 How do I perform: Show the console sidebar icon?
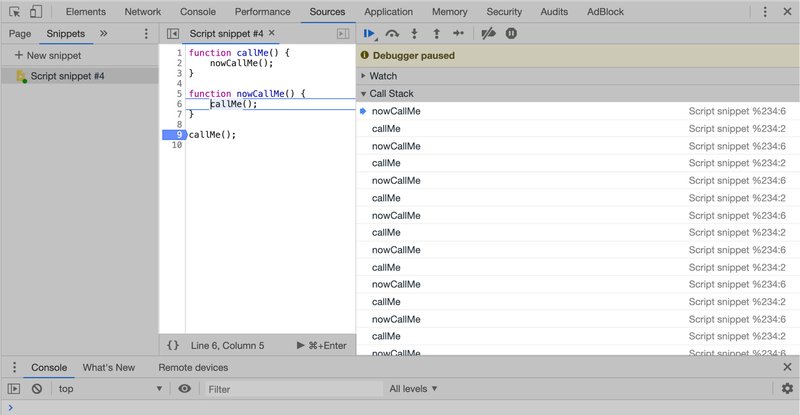point(14,389)
